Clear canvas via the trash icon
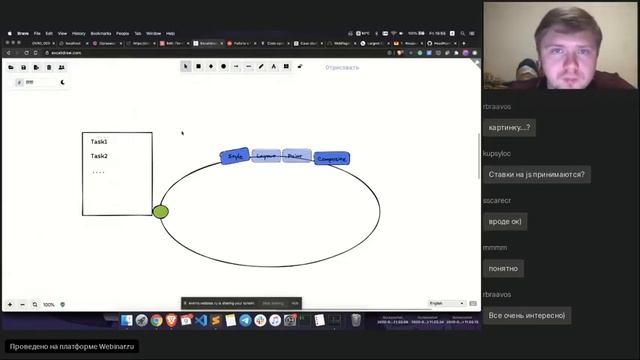The width and height of the screenshot is (640, 360). click(49, 67)
